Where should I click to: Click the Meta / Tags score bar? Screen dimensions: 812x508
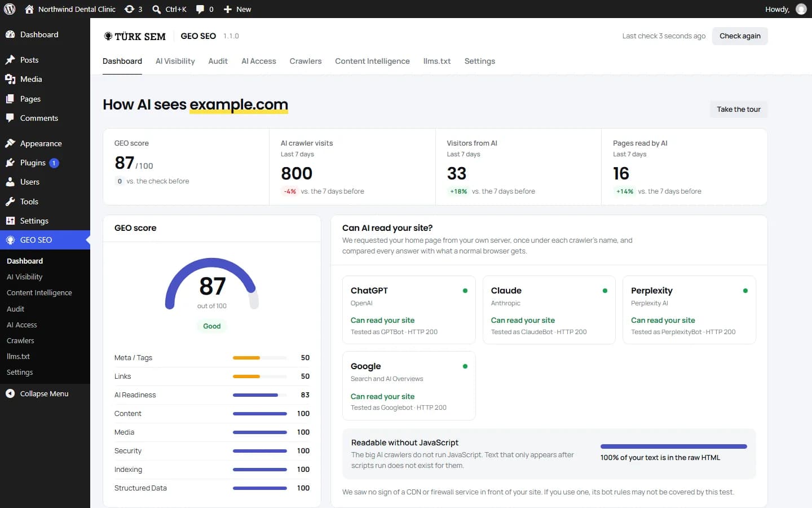(260, 358)
